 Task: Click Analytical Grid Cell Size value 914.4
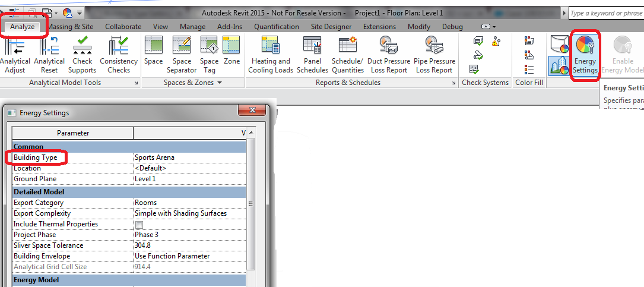[190, 267]
